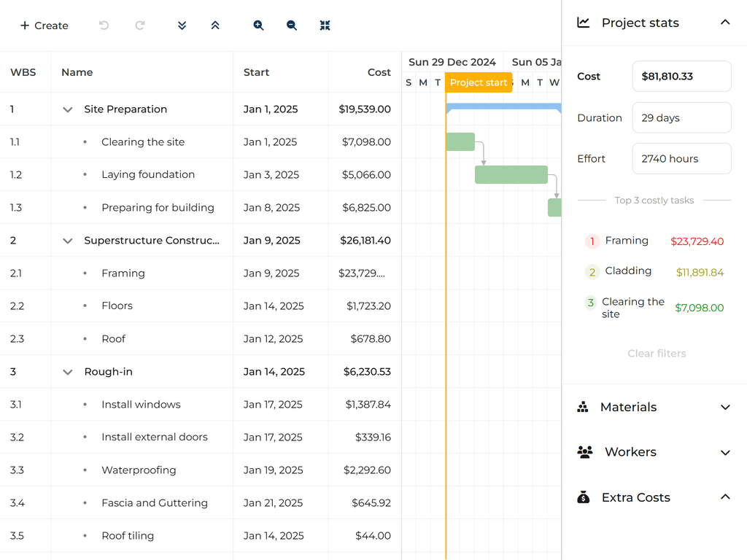This screenshot has width=747, height=560.
Task: Click the Extra Costs money bag icon
Action: coord(583,497)
